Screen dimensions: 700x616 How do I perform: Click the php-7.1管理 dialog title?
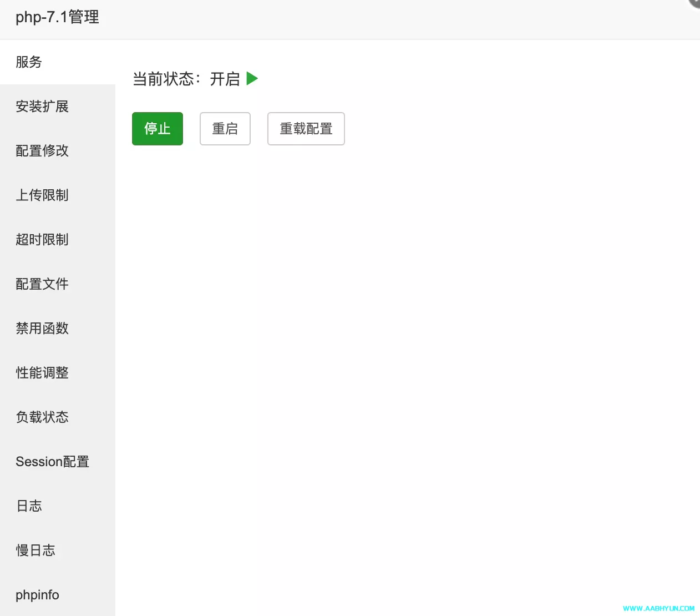(x=57, y=17)
